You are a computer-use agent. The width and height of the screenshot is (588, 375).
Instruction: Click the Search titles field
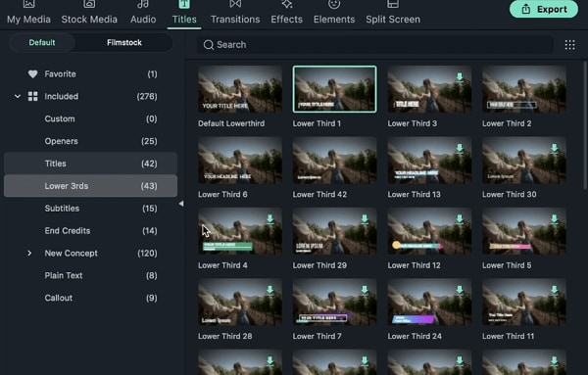tap(375, 45)
